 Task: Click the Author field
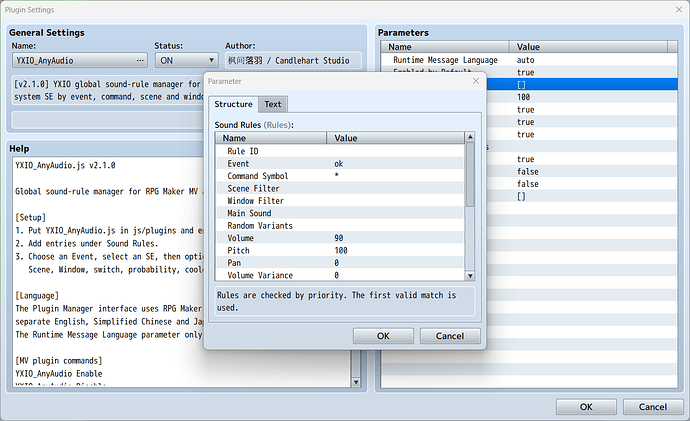[294, 60]
